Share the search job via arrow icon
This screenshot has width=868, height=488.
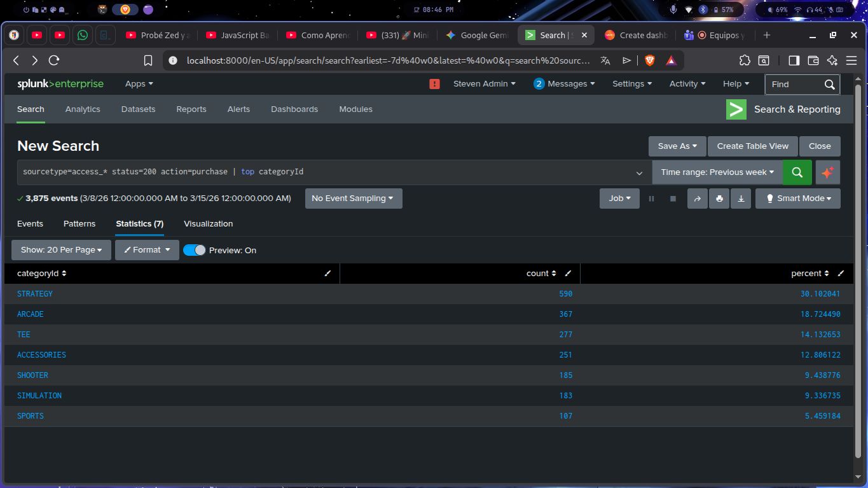(697, 199)
